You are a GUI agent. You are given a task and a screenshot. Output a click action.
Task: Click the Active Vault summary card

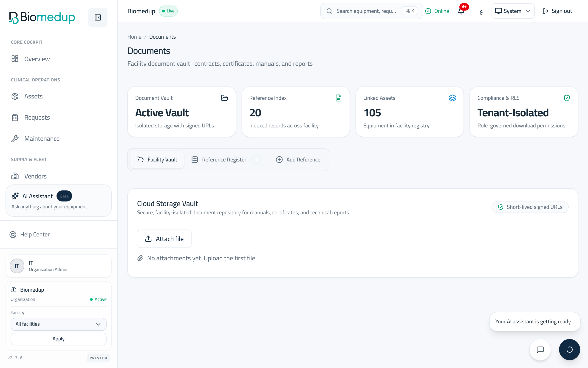click(182, 112)
